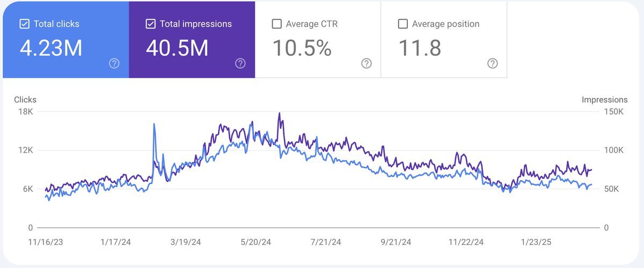This screenshot has width=644, height=268.
Task: Click the 5/20/24 date on axis
Action: (x=256, y=242)
